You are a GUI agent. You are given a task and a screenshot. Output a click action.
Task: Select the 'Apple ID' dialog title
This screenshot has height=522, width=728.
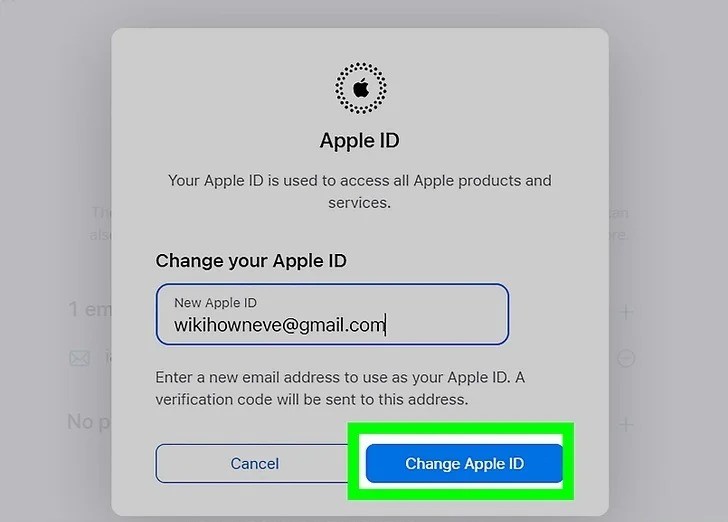[x=360, y=141]
